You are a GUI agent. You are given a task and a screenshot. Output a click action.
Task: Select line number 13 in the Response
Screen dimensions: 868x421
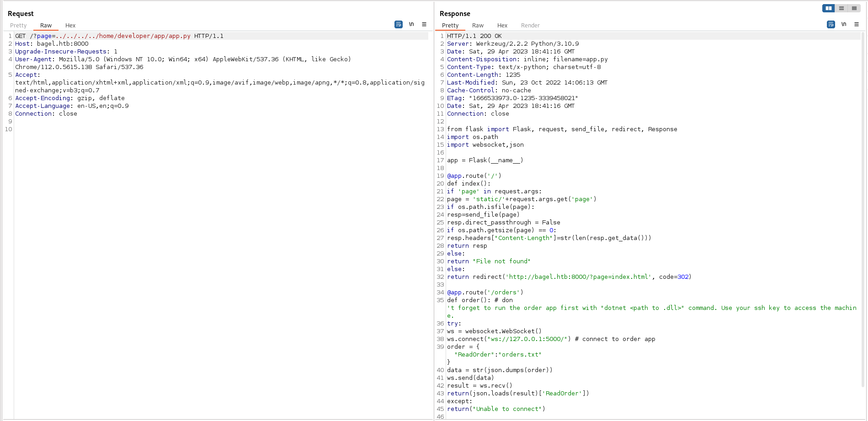[x=440, y=129]
